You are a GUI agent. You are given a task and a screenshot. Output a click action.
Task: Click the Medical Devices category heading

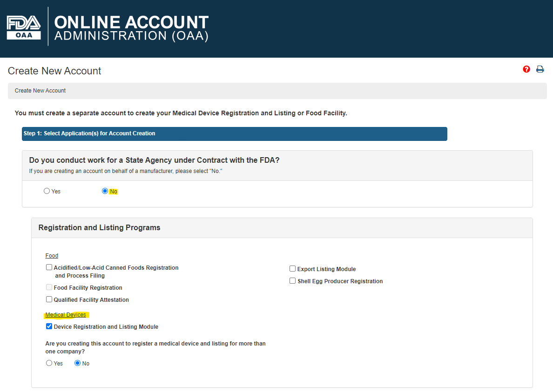(x=66, y=315)
